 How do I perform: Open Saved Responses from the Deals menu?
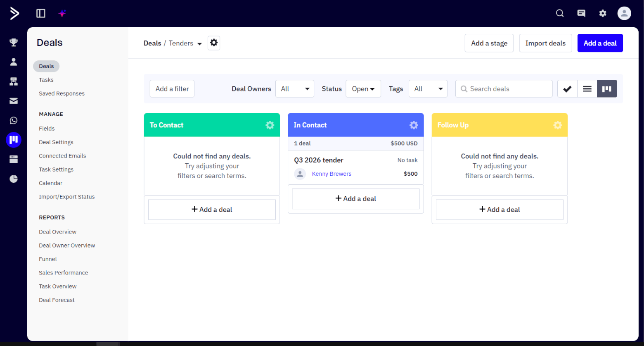tap(62, 93)
